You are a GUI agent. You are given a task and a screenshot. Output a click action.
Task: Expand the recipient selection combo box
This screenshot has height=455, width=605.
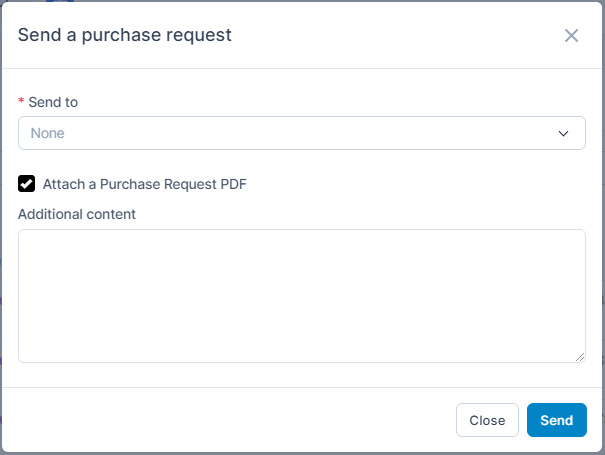301,133
